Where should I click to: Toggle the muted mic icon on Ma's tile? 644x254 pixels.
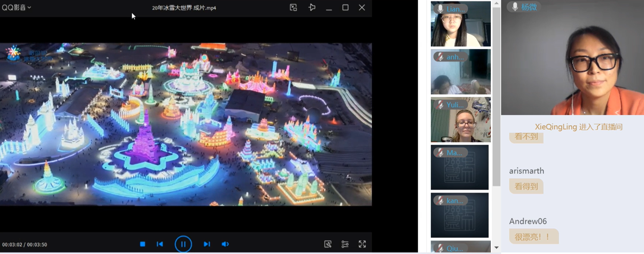coord(440,153)
